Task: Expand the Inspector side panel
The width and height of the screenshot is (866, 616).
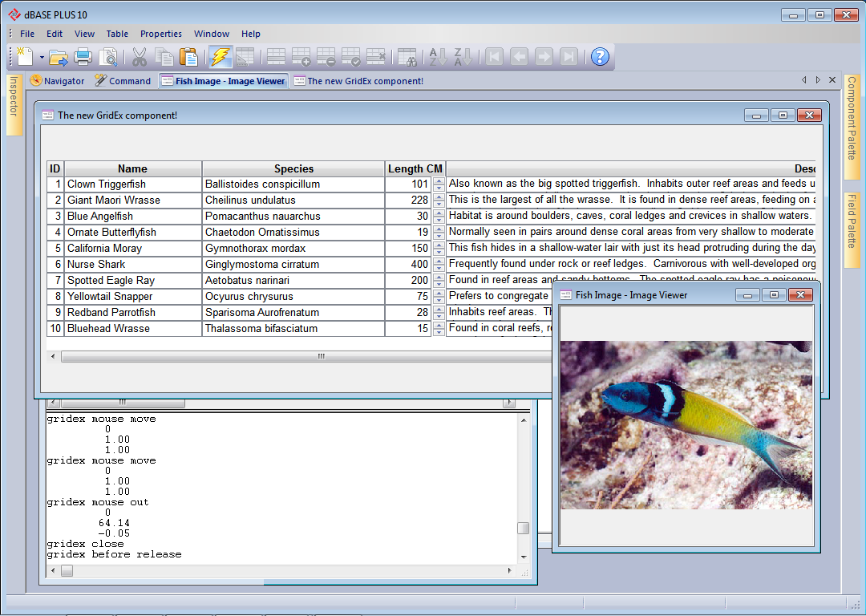Action: 14,104
